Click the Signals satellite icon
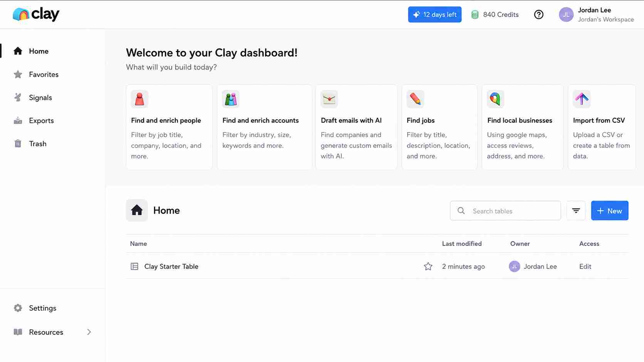 click(x=18, y=97)
